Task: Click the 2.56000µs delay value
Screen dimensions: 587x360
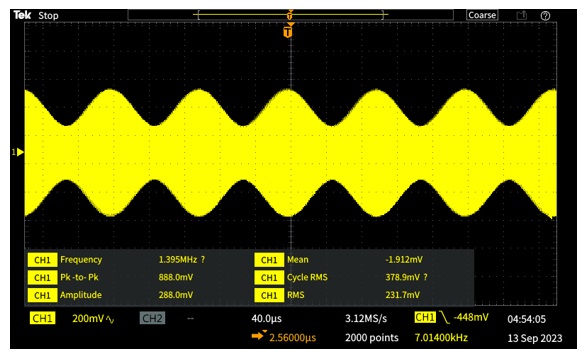Action: pyautogui.click(x=293, y=338)
